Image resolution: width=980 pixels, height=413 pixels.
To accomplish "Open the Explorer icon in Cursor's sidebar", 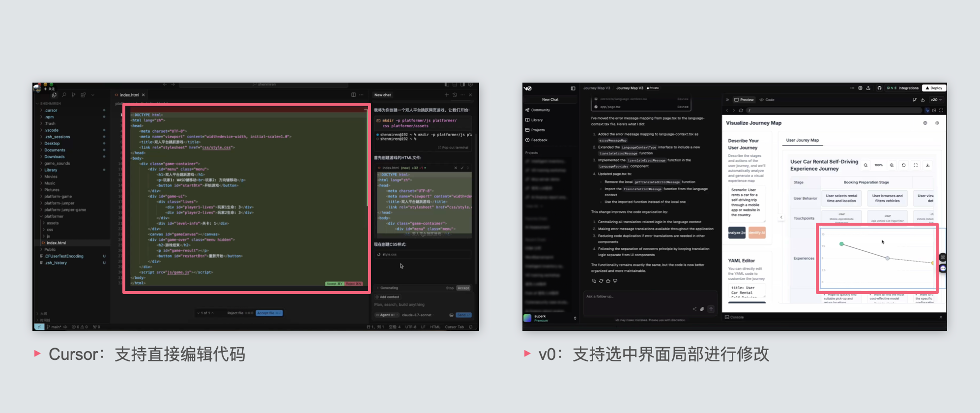I will coord(54,95).
